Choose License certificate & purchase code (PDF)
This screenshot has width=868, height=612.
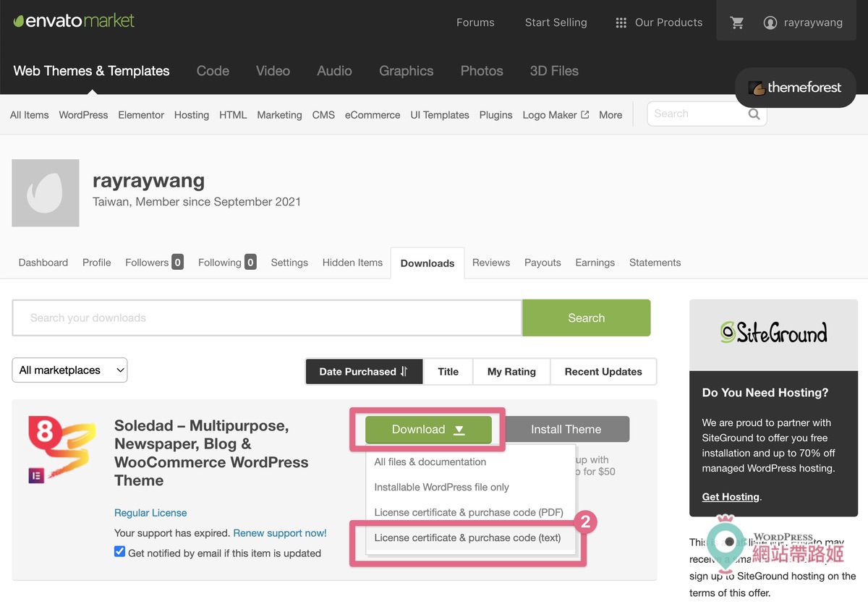click(470, 513)
